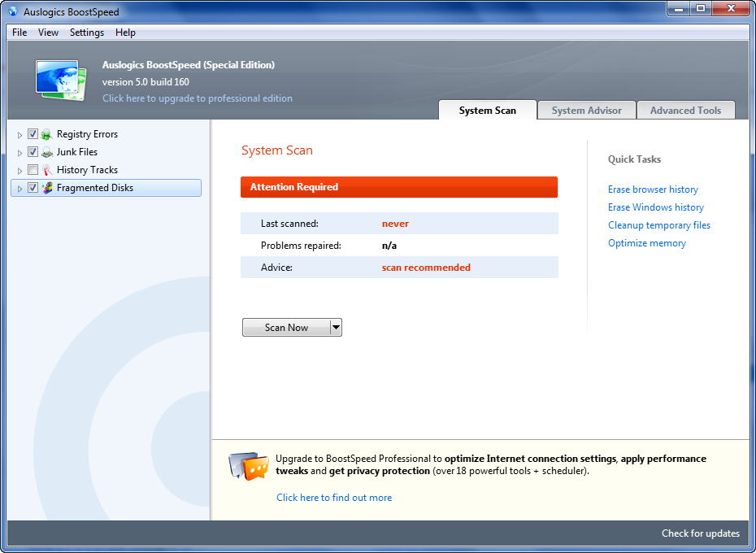The width and height of the screenshot is (756, 553).
Task: Open the Scan Now dropdown arrow
Action: pyautogui.click(x=336, y=328)
